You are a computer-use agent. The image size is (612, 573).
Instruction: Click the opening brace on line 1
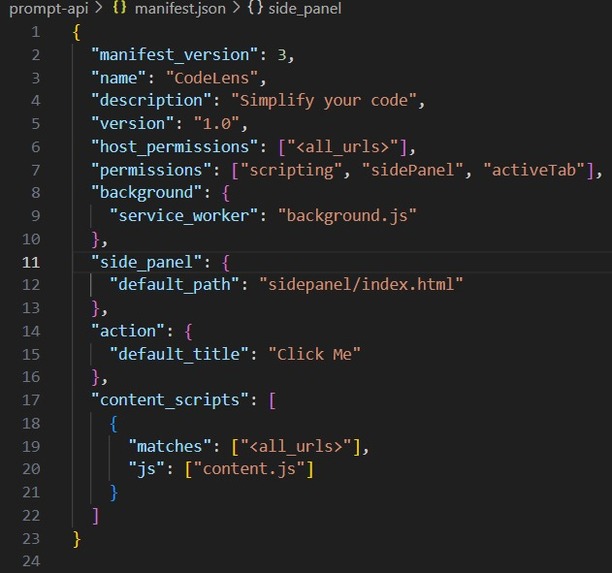point(76,32)
